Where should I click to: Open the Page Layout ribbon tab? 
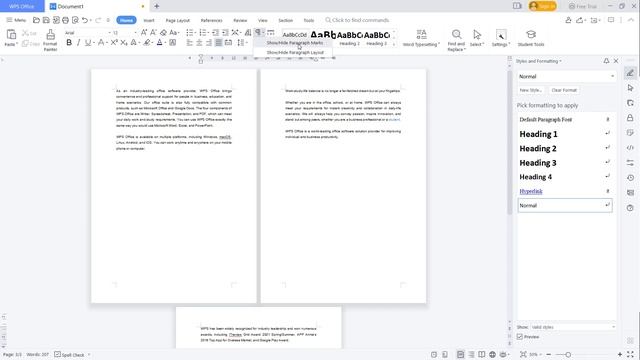tap(178, 20)
